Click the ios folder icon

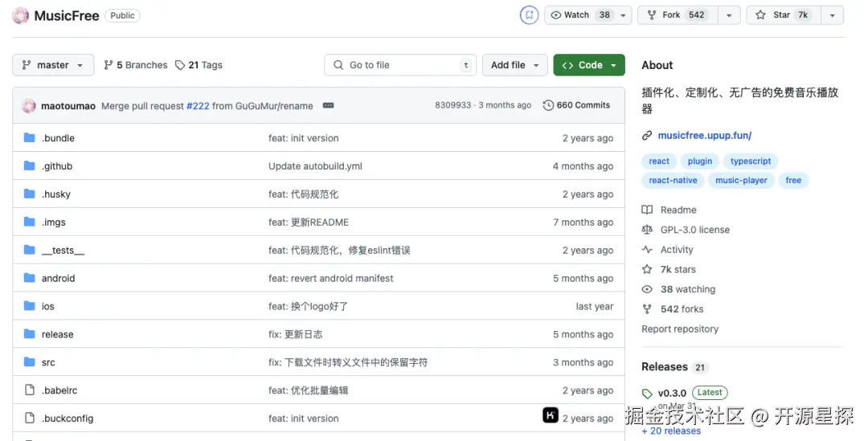30,306
